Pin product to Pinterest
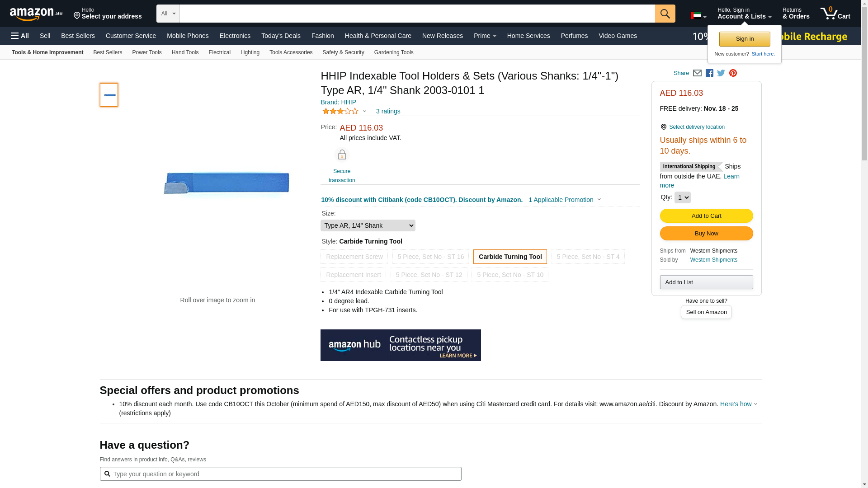 coord(733,73)
